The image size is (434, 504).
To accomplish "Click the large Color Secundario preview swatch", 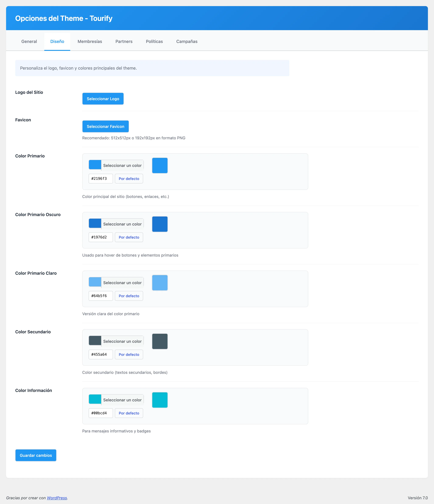I will (160, 341).
